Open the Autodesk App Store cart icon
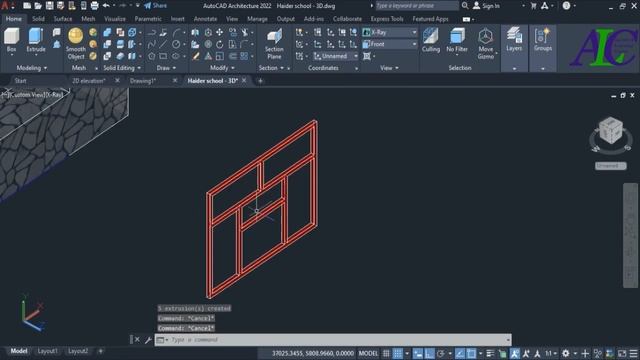640x360 pixels. click(533, 6)
